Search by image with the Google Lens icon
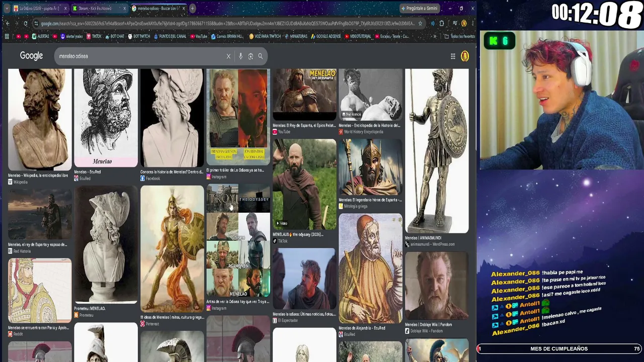This screenshot has height=362, width=644. (x=251, y=56)
